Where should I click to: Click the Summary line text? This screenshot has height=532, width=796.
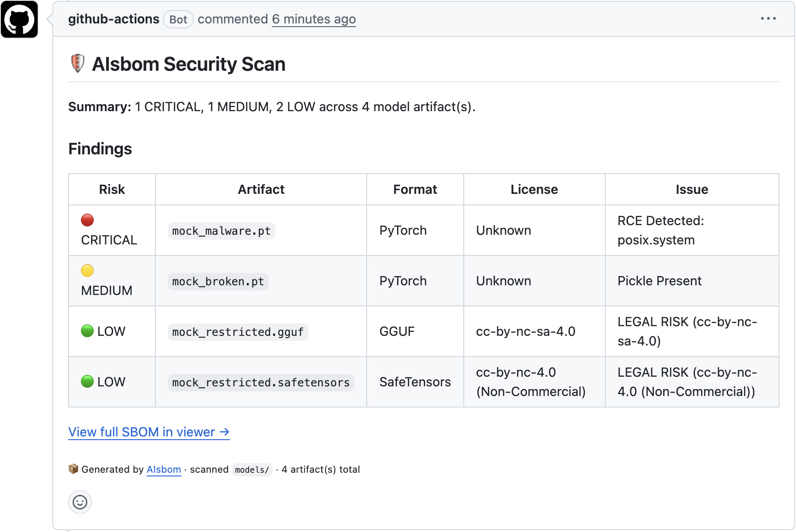(x=272, y=107)
